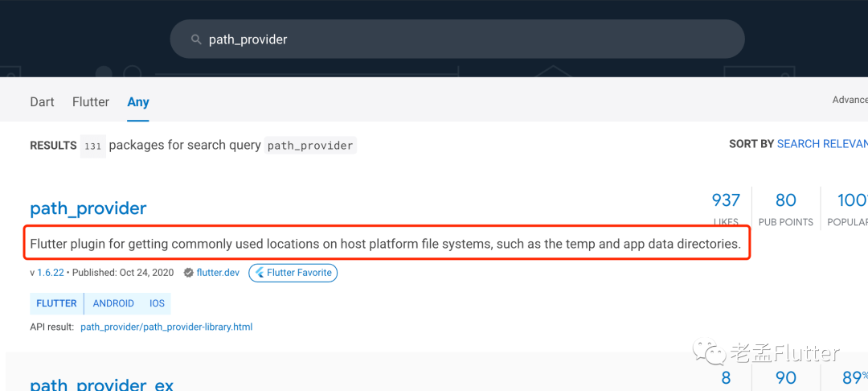The height and width of the screenshot is (391, 868).
Task: Switch to the Dart tab
Action: click(42, 101)
